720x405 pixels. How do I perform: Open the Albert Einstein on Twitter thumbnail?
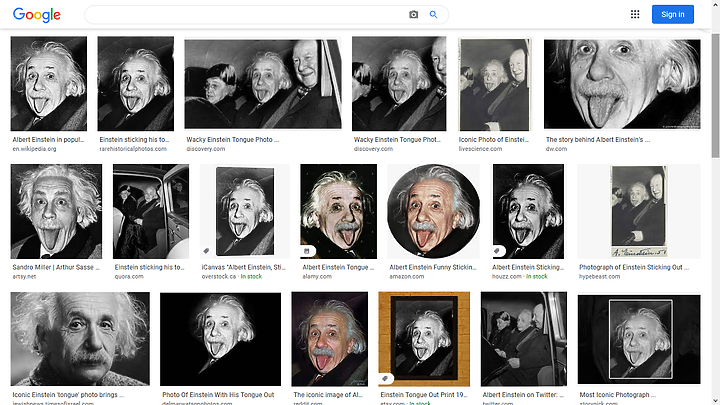pyautogui.click(x=524, y=339)
